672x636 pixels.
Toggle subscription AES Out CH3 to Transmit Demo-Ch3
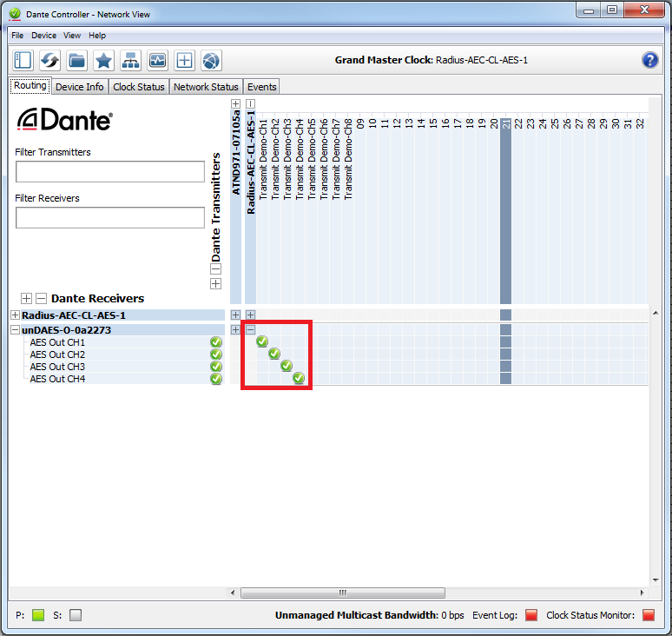tap(287, 366)
